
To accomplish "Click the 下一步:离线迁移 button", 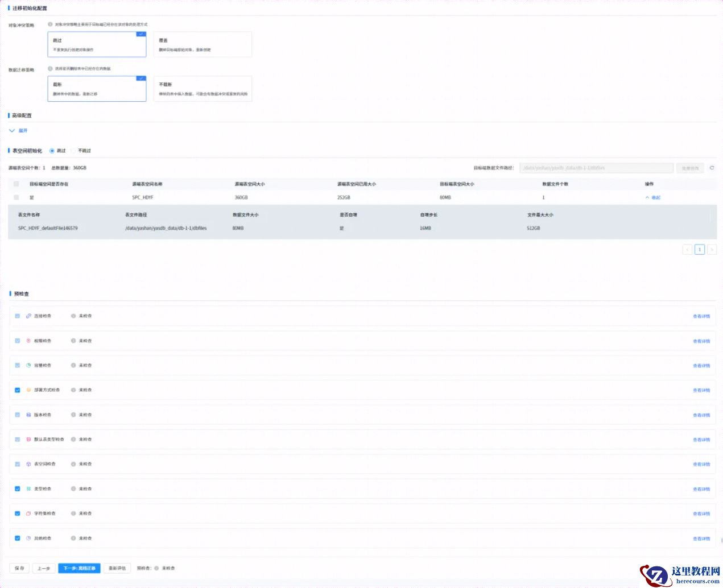I will click(x=79, y=568).
